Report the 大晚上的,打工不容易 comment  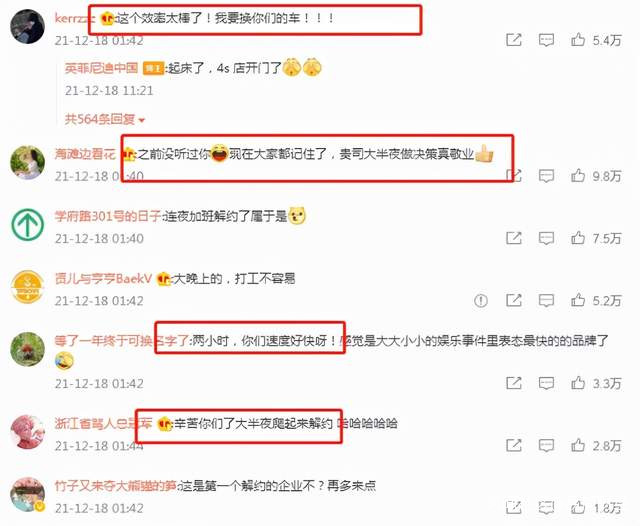pyautogui.click(x=481, y=301)
